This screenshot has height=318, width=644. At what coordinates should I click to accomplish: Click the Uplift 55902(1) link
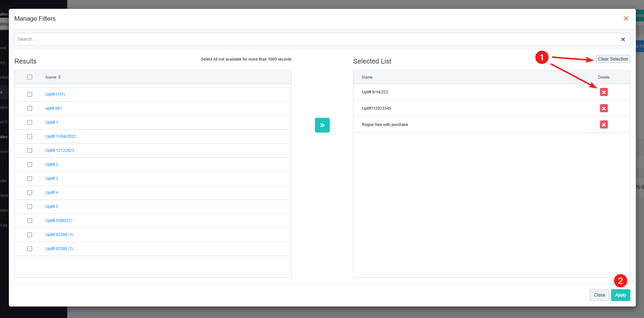(x=59, y=220)
